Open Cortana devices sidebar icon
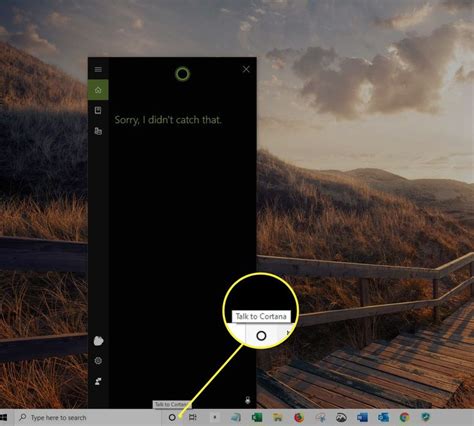The height and width of the screenshot is (426, 474). (x=98, y=131)
